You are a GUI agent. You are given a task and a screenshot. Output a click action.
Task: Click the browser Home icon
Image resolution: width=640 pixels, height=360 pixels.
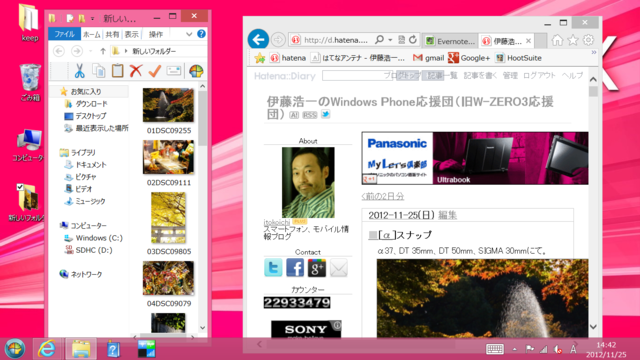pos(557,40)
